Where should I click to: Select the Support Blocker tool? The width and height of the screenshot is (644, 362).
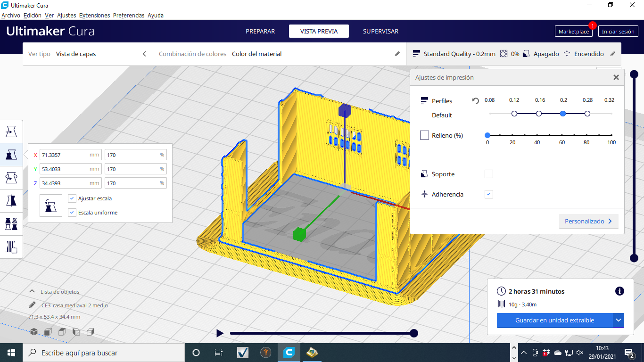tap(11, 247)
